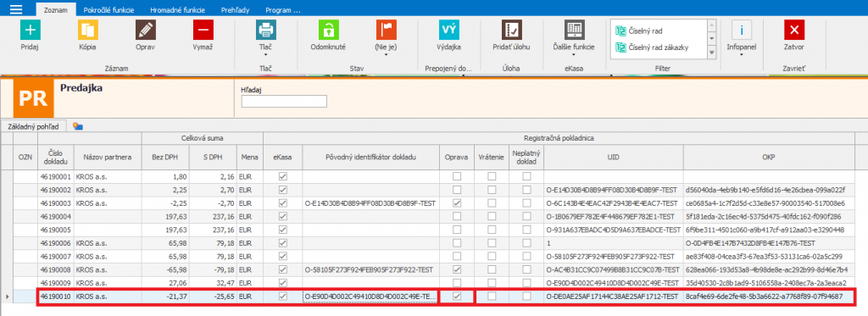Click the Mena column header
This screenshot has width=868, height=316.
coord(250,158)
